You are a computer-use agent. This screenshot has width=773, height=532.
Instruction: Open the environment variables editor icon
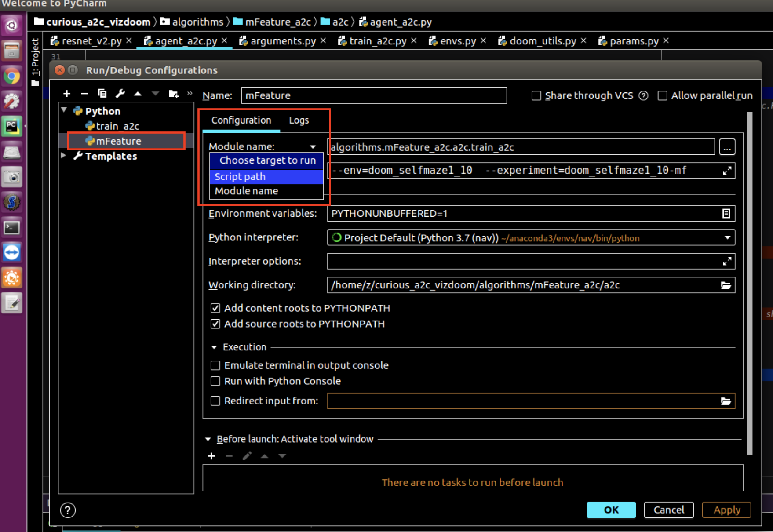point(726,214)
